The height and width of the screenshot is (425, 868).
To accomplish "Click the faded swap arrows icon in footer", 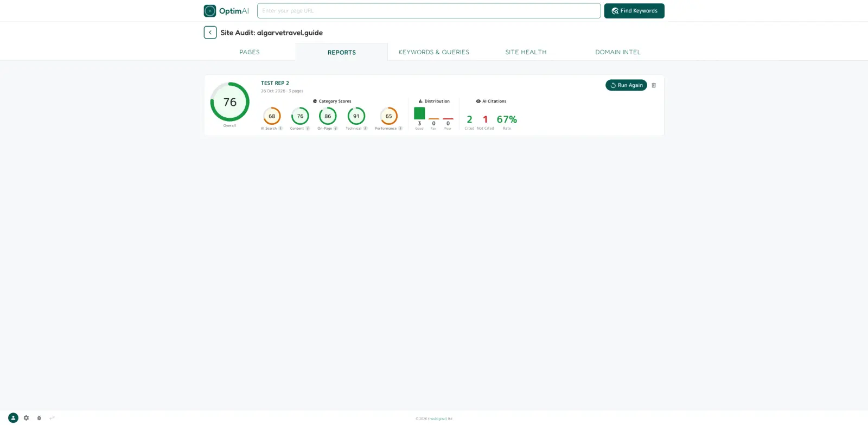I will [52, 418].
